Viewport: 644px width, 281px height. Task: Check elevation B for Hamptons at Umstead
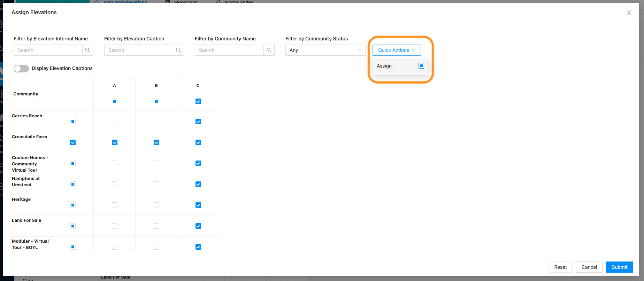pyautogui.click(x=156, y=184)
